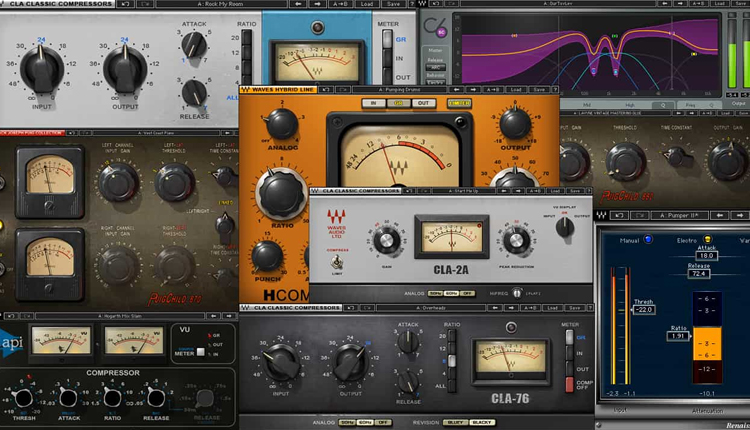
Task: Click the Renaissance Ratio 1.91 field
Action: click(678, 336)
